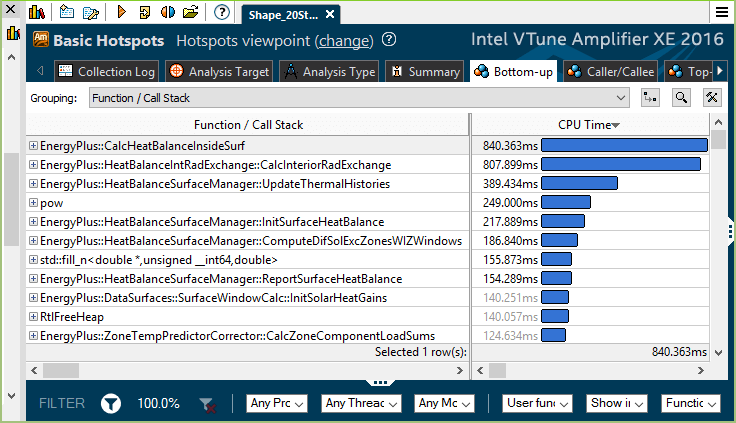Click the Function / Call Stack column header

point(248,125)
